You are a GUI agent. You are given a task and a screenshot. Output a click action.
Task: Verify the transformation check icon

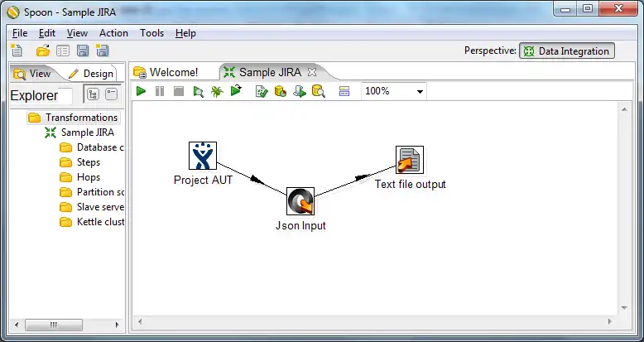(x=262, y=91)
